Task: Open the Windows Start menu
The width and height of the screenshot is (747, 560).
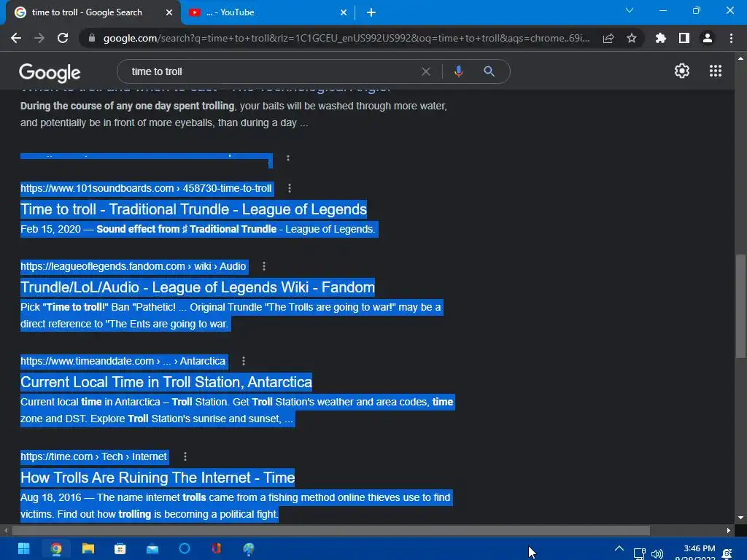Action: [x=24, y=549]
